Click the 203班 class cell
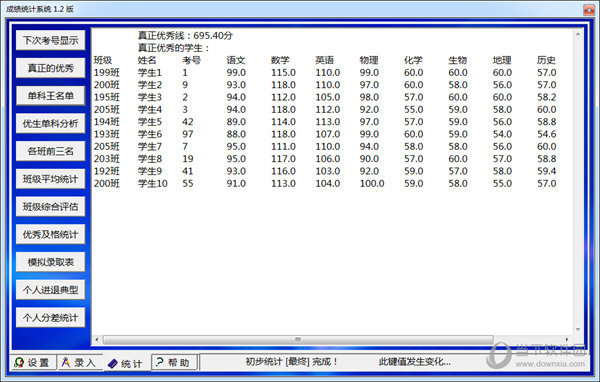Image resolution: width=600 pixels, height=382 pixels. (107, 158)
